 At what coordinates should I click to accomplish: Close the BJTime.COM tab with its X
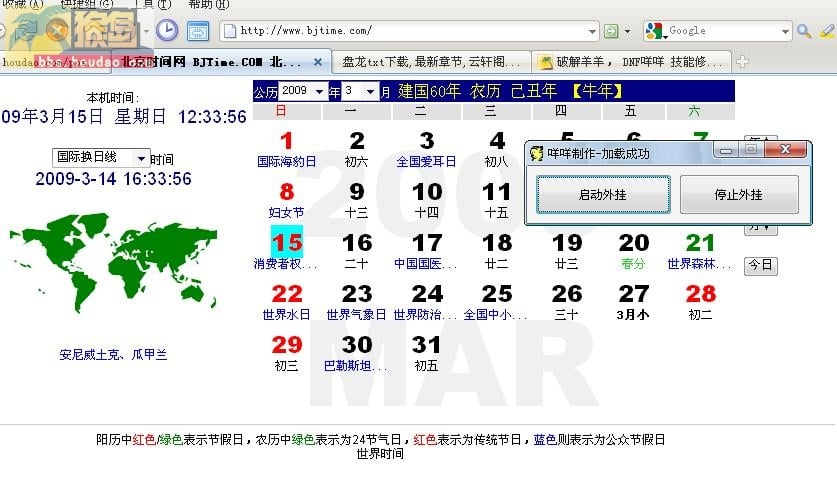(x=318, y=62)
